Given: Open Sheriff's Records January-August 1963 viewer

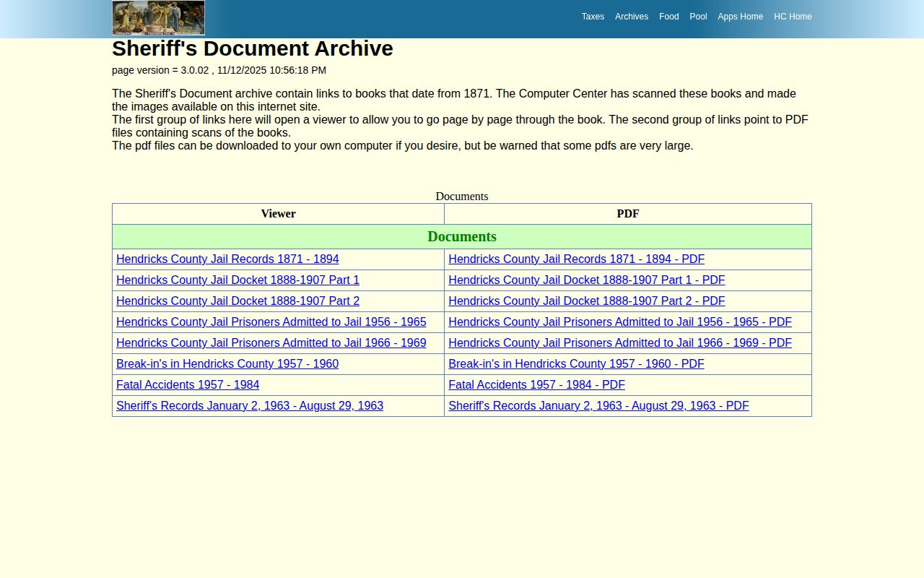Looking at the screenshot, I should (250, 405).
